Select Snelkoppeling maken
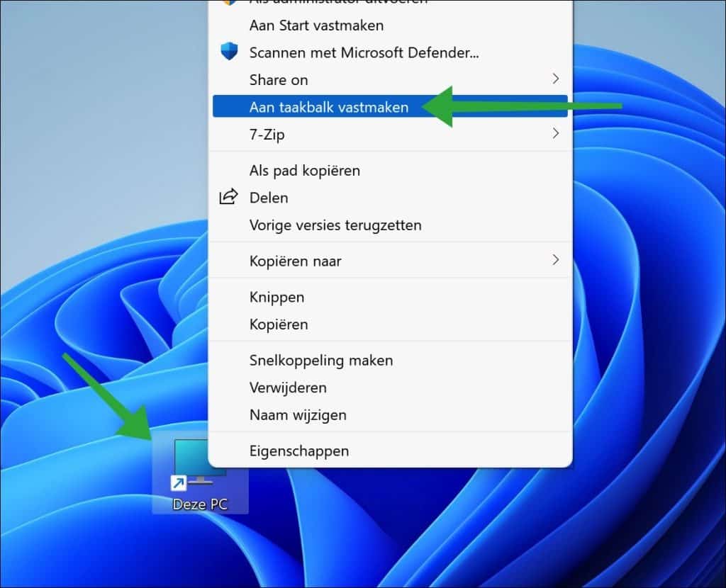Viewport: 726px width, 588px height. coord(320,360)
